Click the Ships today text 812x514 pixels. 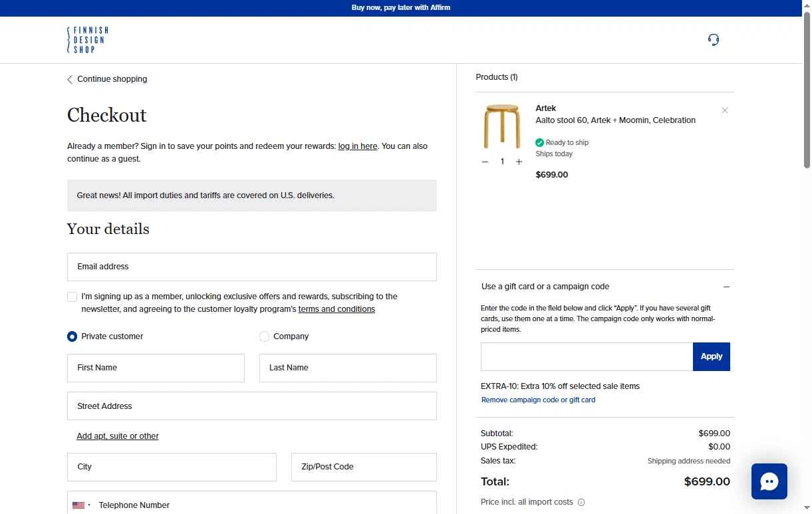pos(554,154)
